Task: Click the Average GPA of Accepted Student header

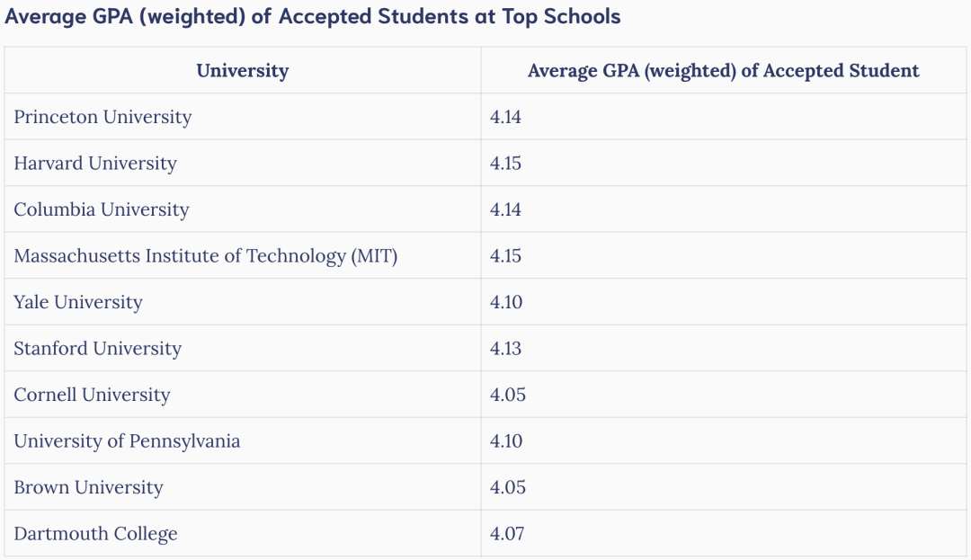Action: click(723, 71)
